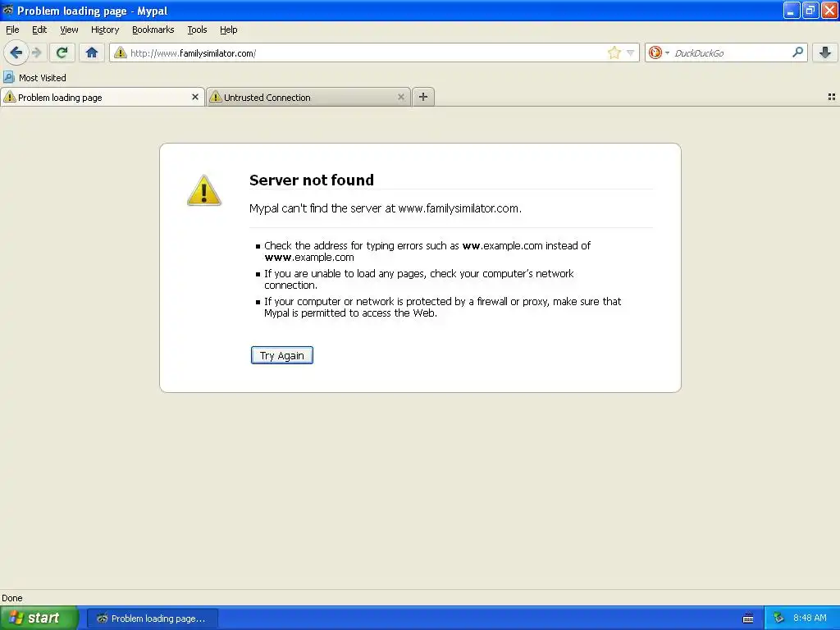
Task: Bookmark this page with the star icon
Action: [614, 52]
